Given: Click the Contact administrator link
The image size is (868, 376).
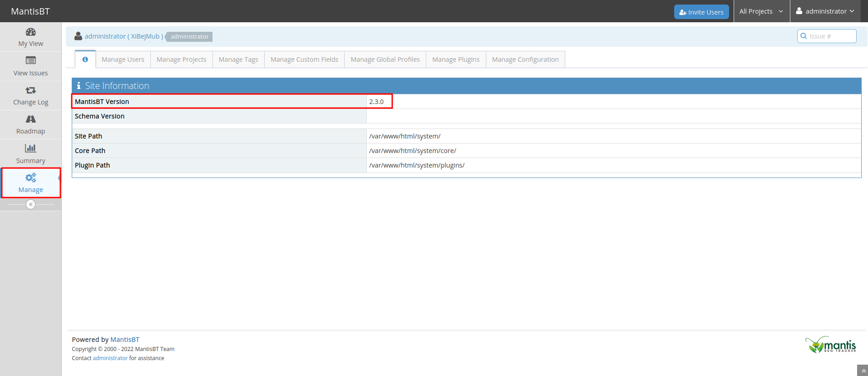Looking at the screenshot, I should pos(110,358).
